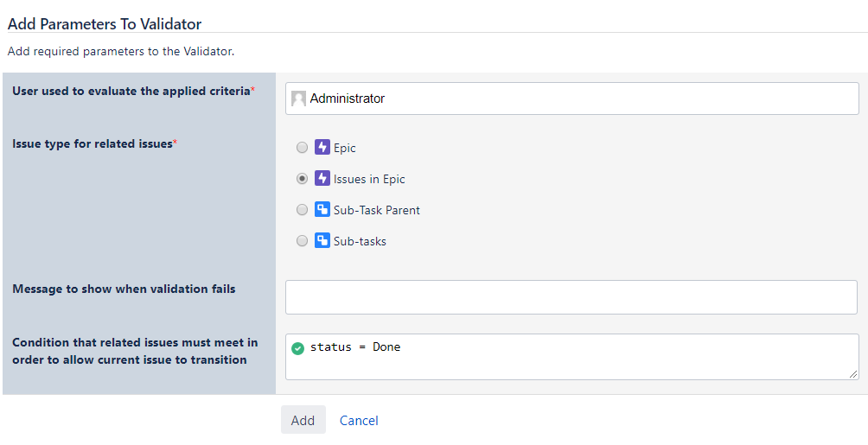Select the Issues in Epic radio button
The width and height of the screenshot is (868, 445).
(303, 179)
